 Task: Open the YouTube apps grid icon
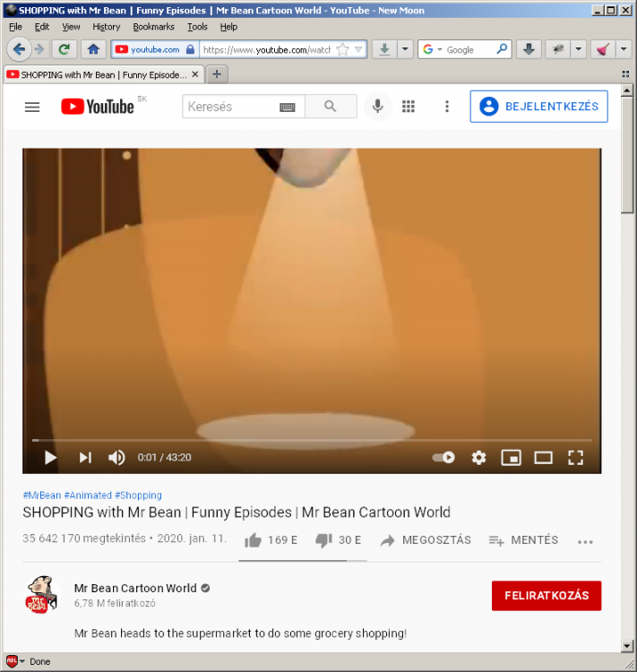pyautogui.click(x=408, y=107)
